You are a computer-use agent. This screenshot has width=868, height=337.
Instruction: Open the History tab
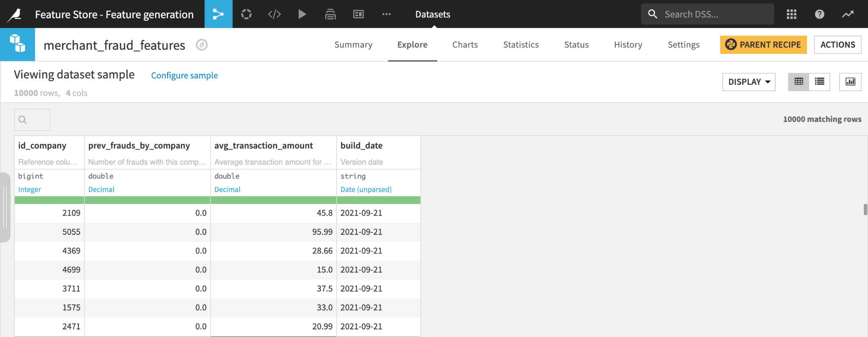(628, 45)
